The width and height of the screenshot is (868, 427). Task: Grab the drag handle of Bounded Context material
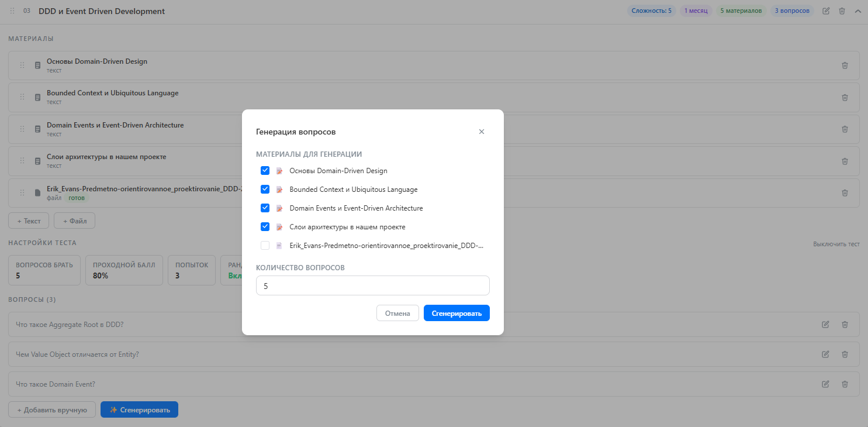22,97
